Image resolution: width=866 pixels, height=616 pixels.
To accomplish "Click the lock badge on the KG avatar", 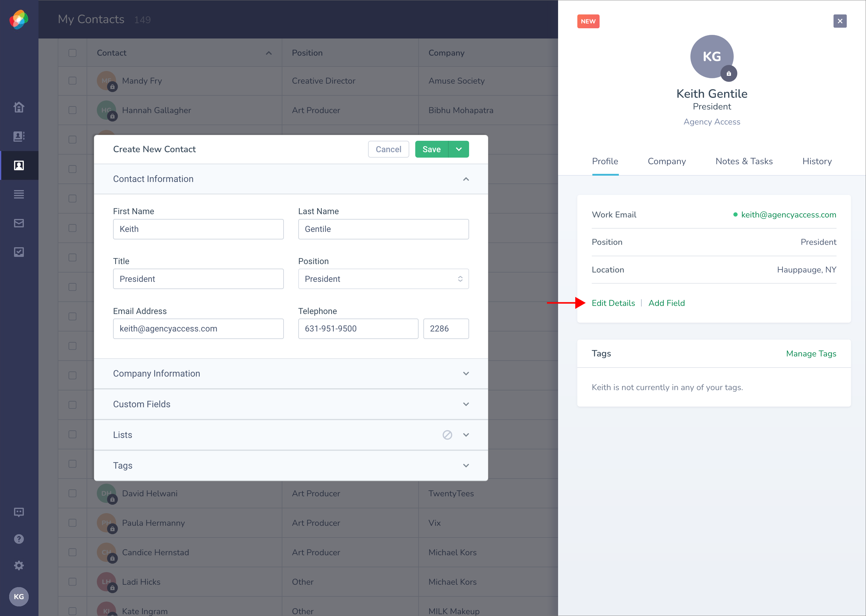I will (729, 74).
